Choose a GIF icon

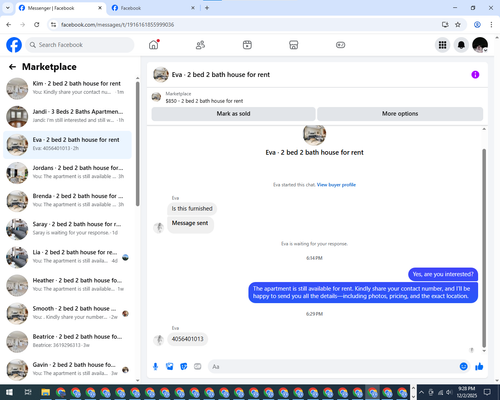click(198, 367)
